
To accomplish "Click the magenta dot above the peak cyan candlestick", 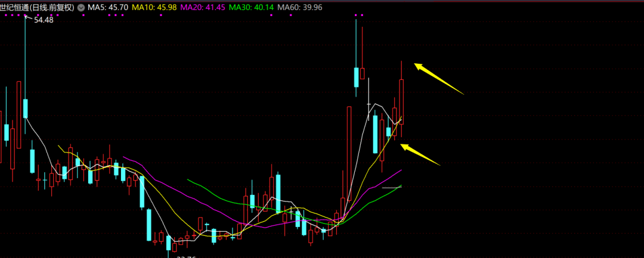I will [x=356, y=15].
